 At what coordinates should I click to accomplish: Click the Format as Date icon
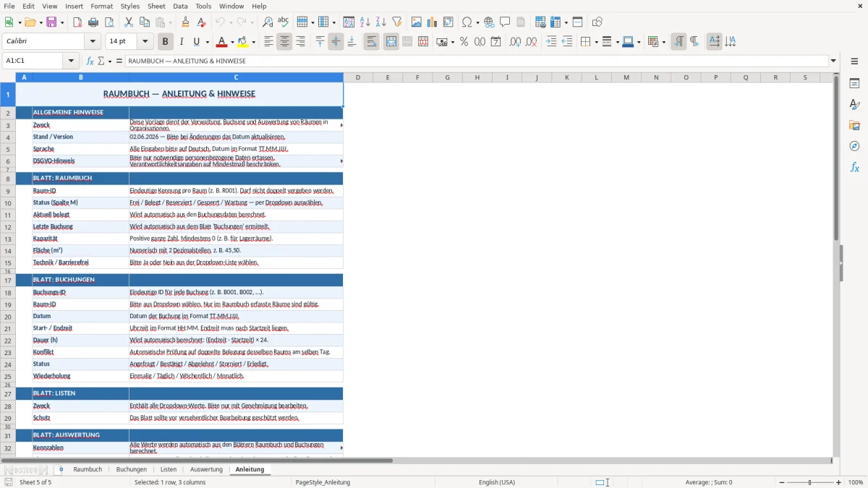(495, 42)
